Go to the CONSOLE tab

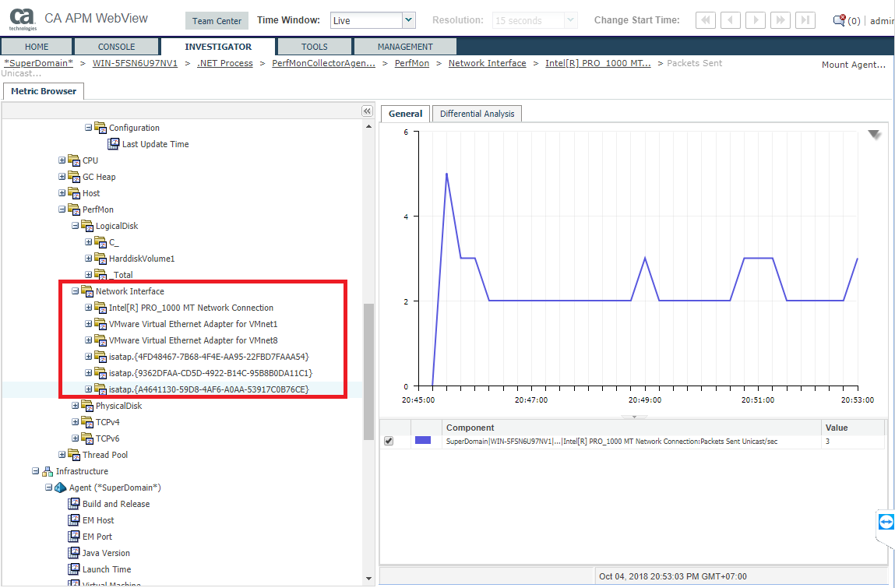click(x=116, y=47)
